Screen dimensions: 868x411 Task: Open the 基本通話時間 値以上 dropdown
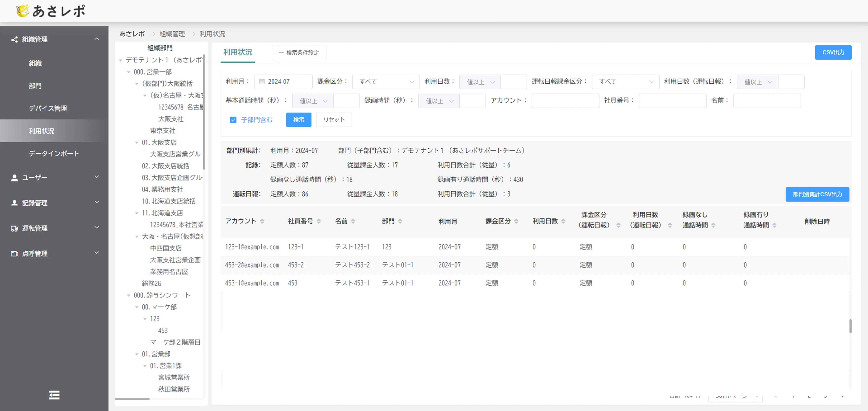coord(313,101)
